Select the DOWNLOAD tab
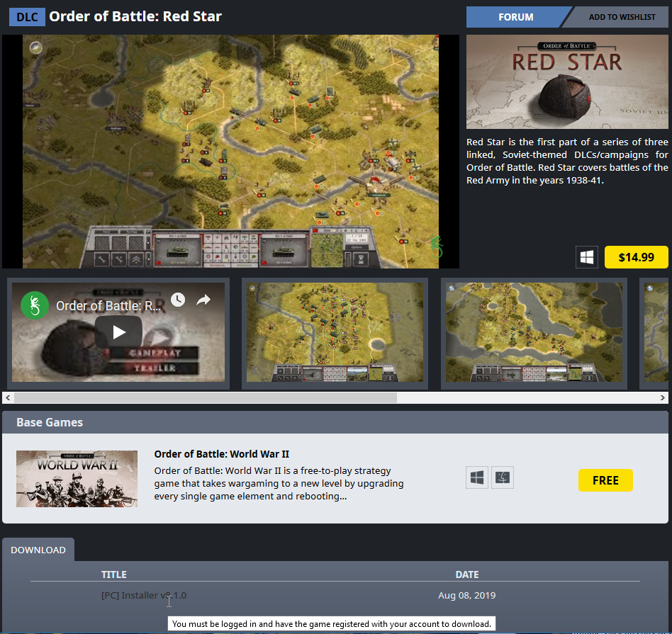 coord(38,550)
